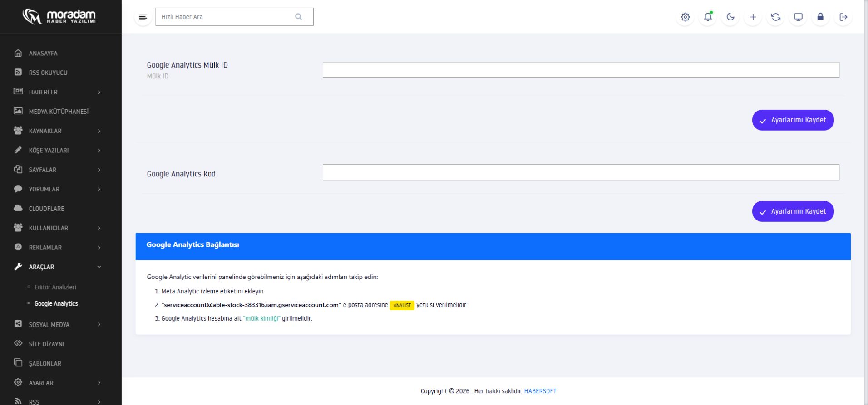Expand the Ayarlar submenu chevron
The image size is (868, 405).
(99, 383)
